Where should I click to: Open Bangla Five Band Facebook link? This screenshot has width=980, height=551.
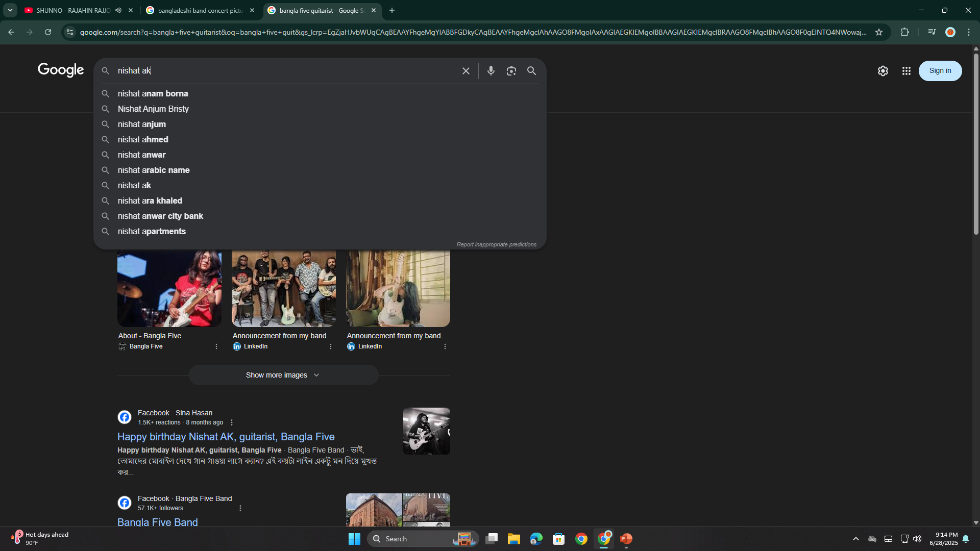pyautogui.click(x=158, y=522)
